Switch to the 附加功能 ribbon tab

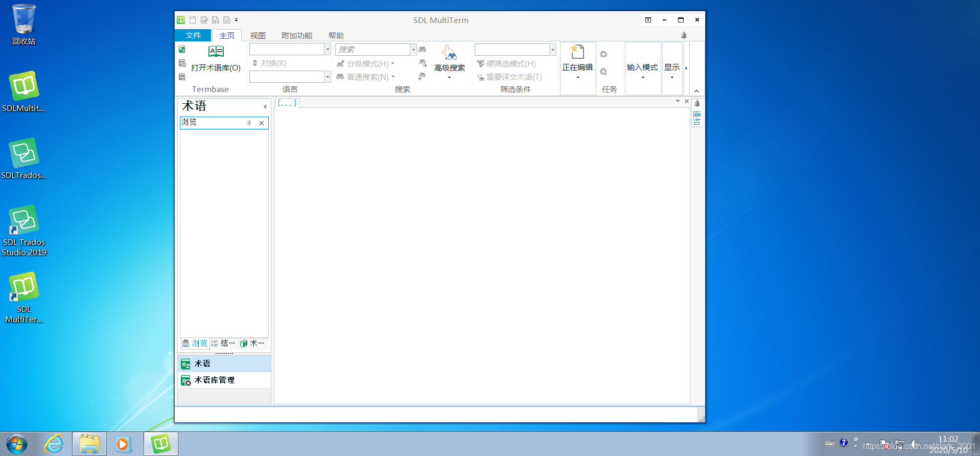click(297, 35)
